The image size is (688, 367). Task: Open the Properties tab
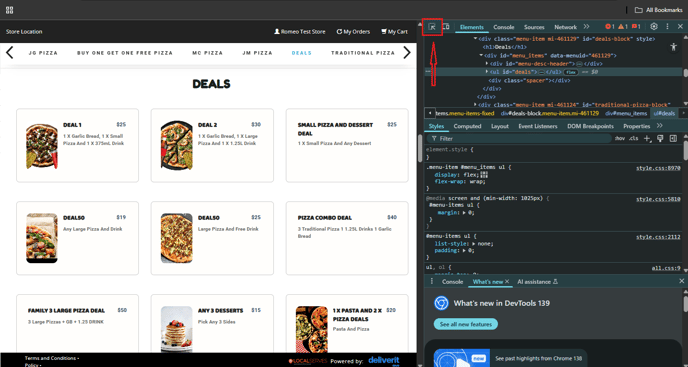[x=637, y=126]
